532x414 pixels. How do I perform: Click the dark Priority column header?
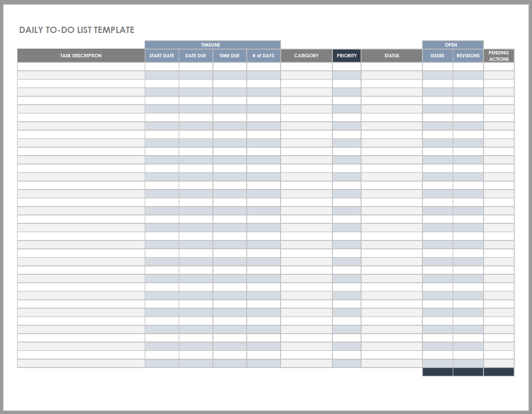(x=346, y=56)
